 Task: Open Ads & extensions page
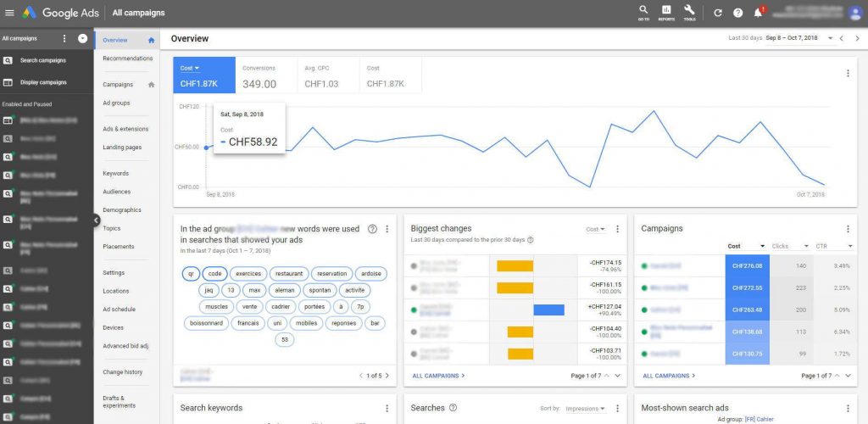(125, 129)
